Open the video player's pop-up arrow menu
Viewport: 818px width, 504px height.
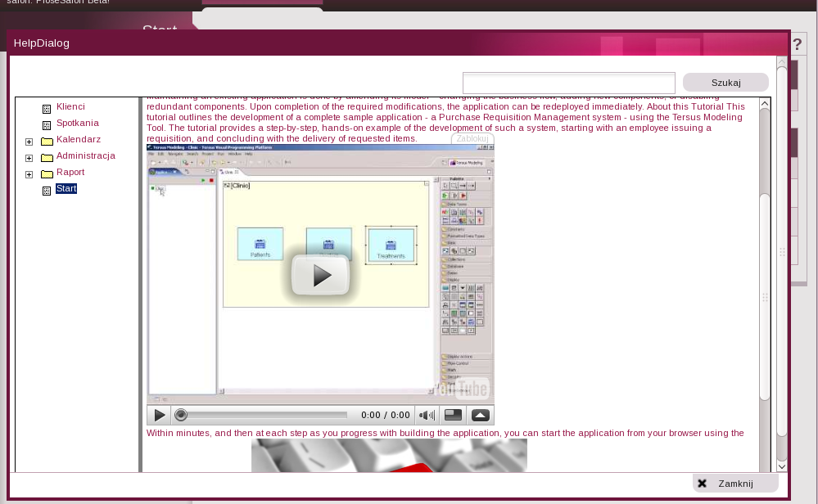pyautogui.click(x=481, y=416)
